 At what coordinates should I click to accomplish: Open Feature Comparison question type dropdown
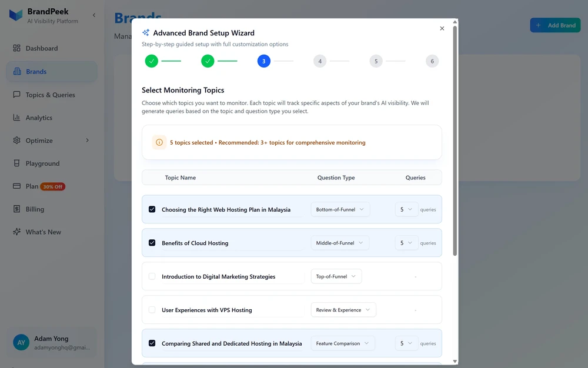[343, 343]
